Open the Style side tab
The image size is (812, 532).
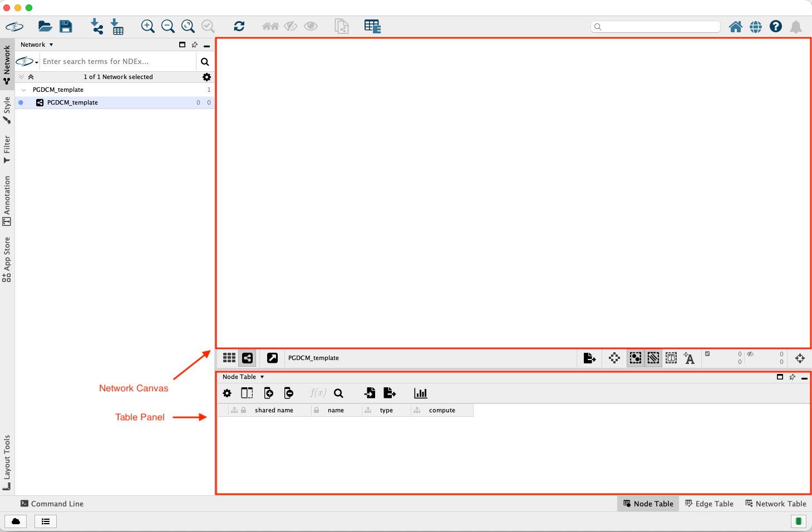point(7,110)
